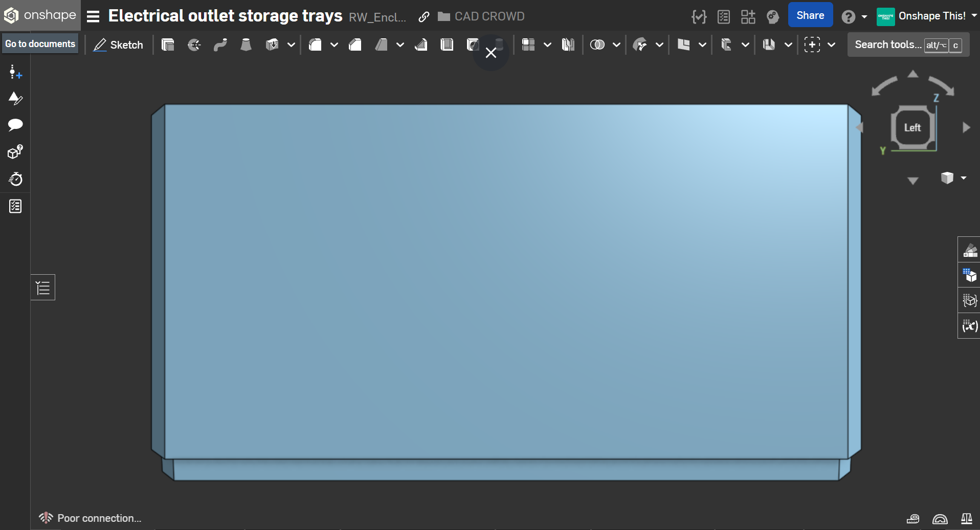Toggle the configuration panel
This screenshot has width=980, height=530.
969,276
